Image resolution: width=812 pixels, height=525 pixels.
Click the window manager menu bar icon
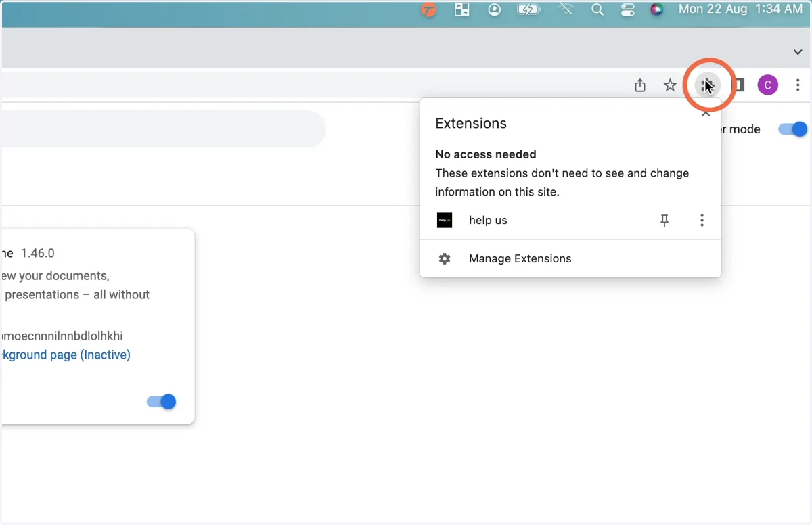point(462,9)
